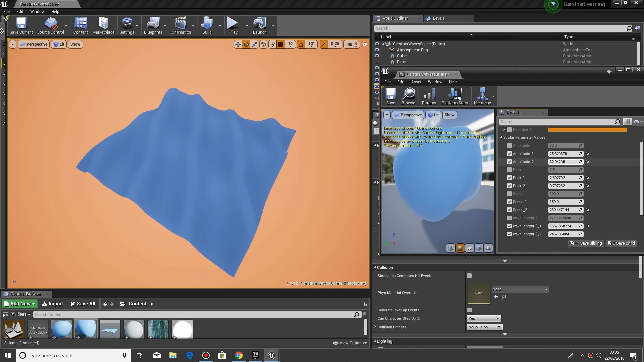Viewport: 644px width, 362px height.
Task: Click the Save Current toolbar icon
Action: click(x=21, y=26)
